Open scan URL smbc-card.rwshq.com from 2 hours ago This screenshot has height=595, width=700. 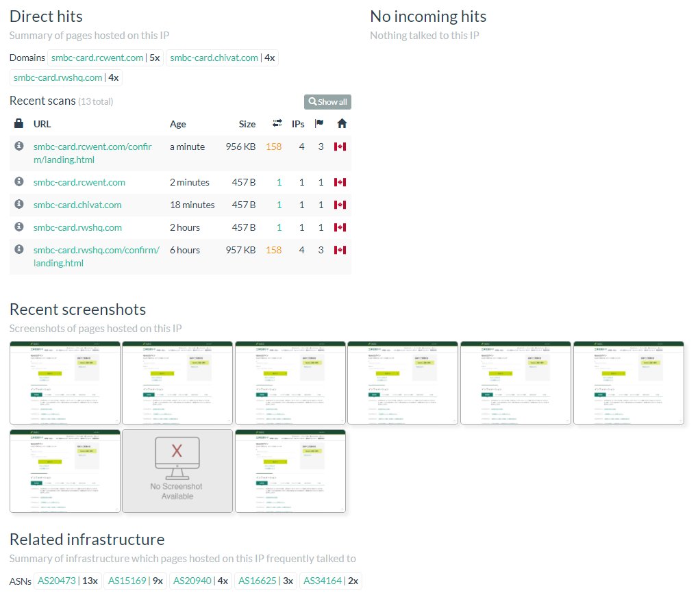pyautogui.click(x=77, y=227)
